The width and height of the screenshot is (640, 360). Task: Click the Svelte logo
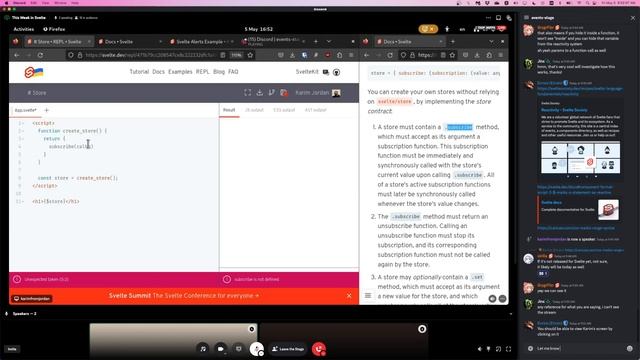[x=33, y=72]
